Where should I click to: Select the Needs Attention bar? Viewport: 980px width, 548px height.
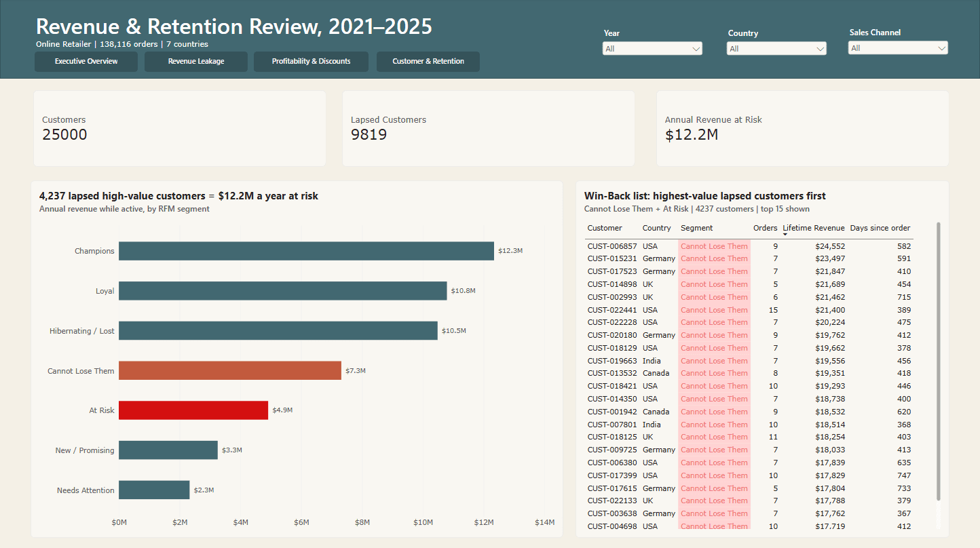[x=154, y=490]
